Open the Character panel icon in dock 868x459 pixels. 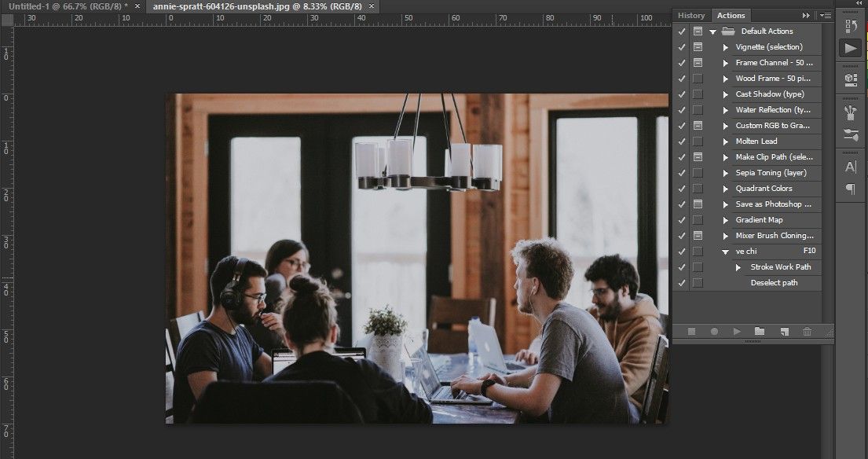click(x=850, y=167)
